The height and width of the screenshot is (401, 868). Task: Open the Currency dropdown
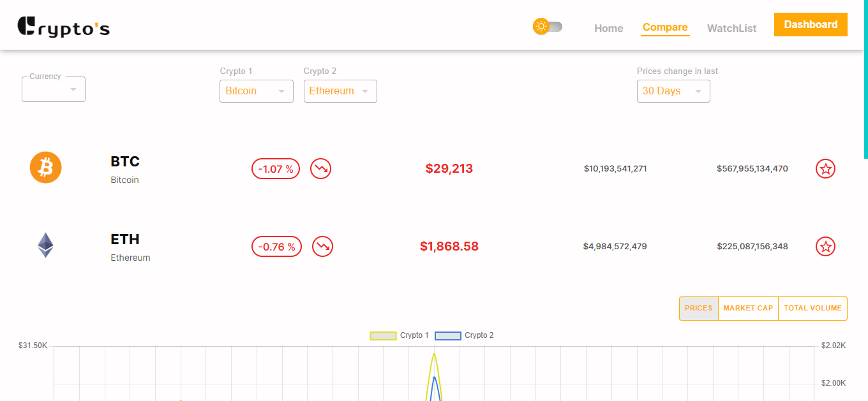click(53, 89)
